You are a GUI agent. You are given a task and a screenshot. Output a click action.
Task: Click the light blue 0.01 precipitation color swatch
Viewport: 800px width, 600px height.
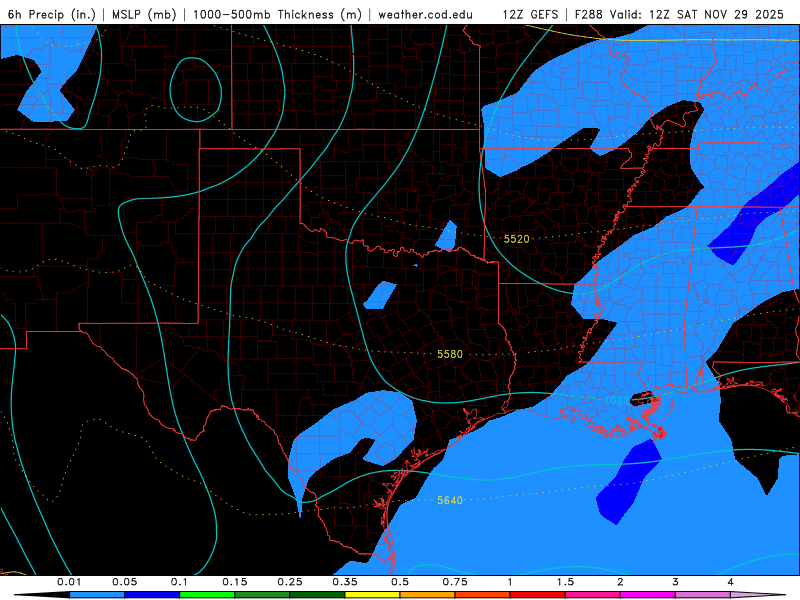coord(97,595)
